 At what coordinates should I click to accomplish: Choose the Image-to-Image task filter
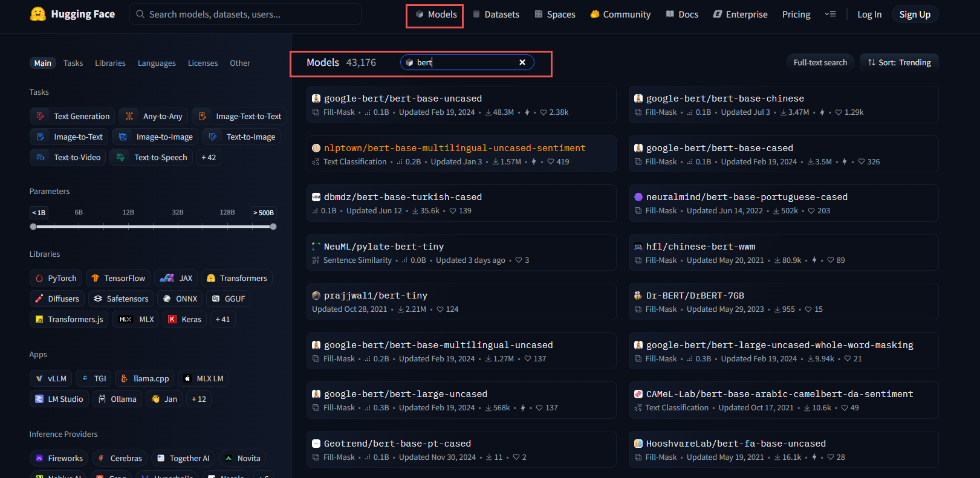155,137
